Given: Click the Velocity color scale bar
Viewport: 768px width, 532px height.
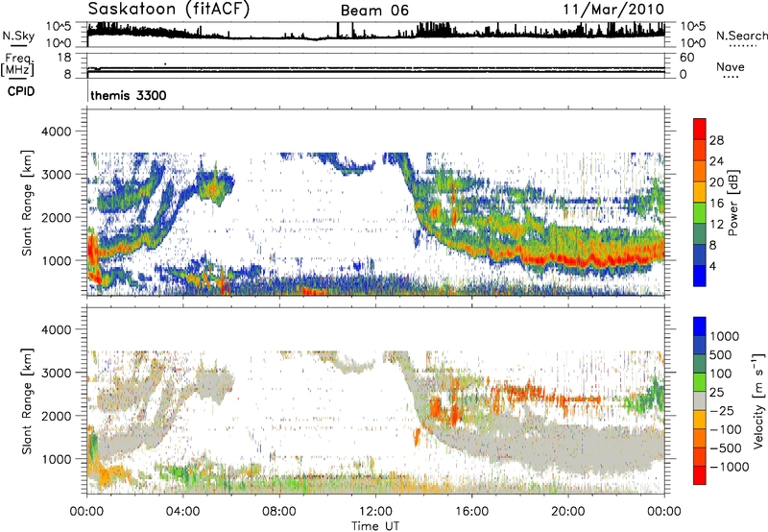Looking at the screenshot, I should coord(700,400).
